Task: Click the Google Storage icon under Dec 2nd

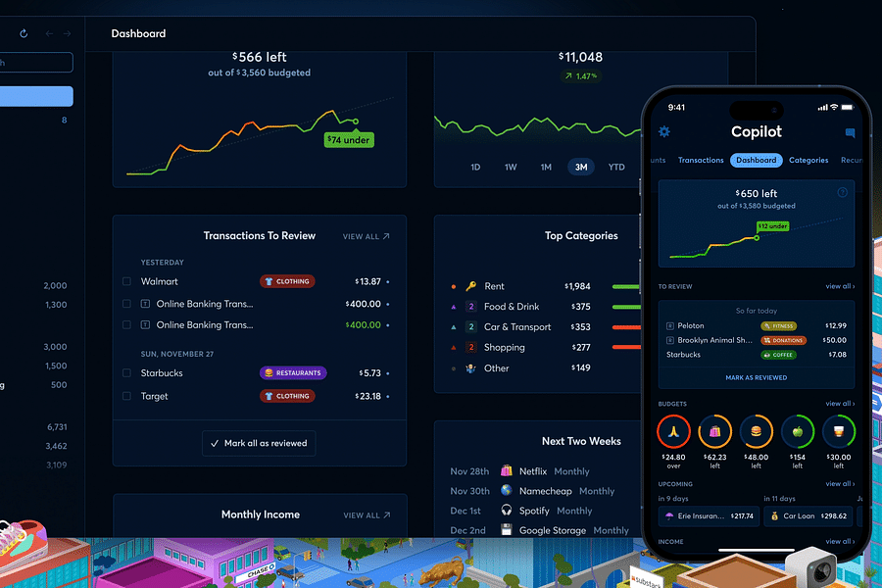Action: [x=506, y=529]
